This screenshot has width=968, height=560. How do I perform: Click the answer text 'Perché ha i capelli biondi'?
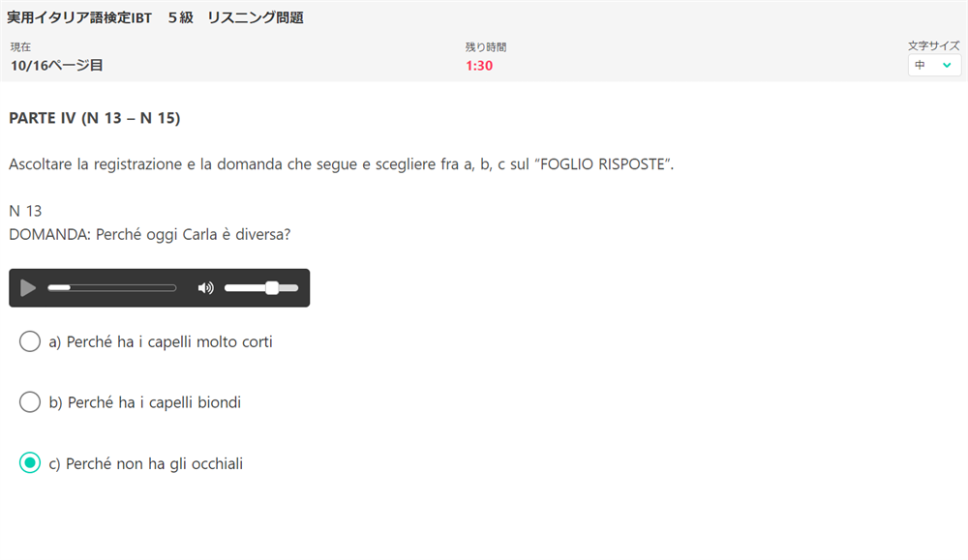pyautogui.click(x=154, y=402)
